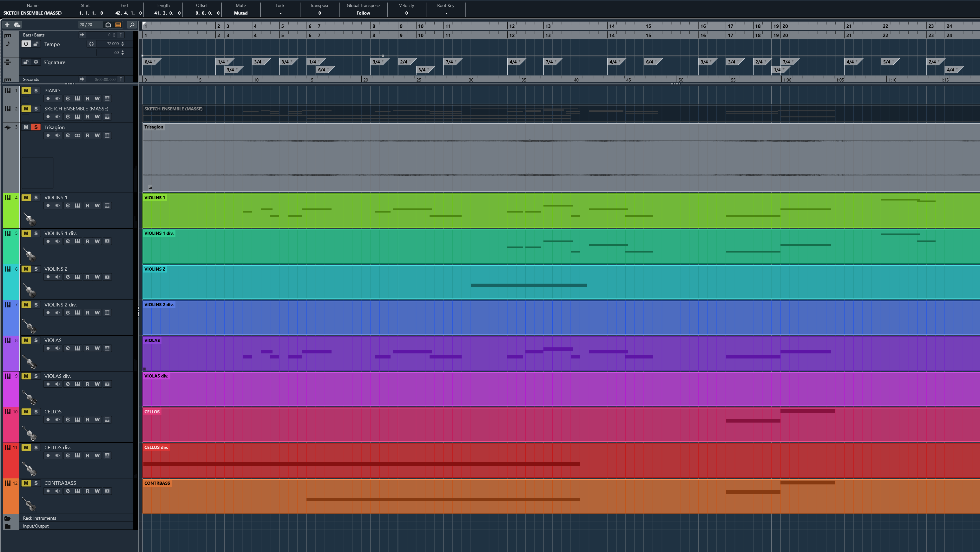Image resolution: width=980 pixels, height=552 pixels.
Task: Click the 5/4 signature marker at bar 22
Action: point(890,62)
